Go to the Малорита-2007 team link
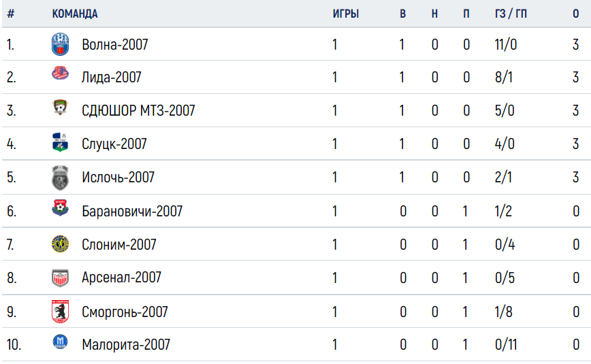 pos(126,344)
